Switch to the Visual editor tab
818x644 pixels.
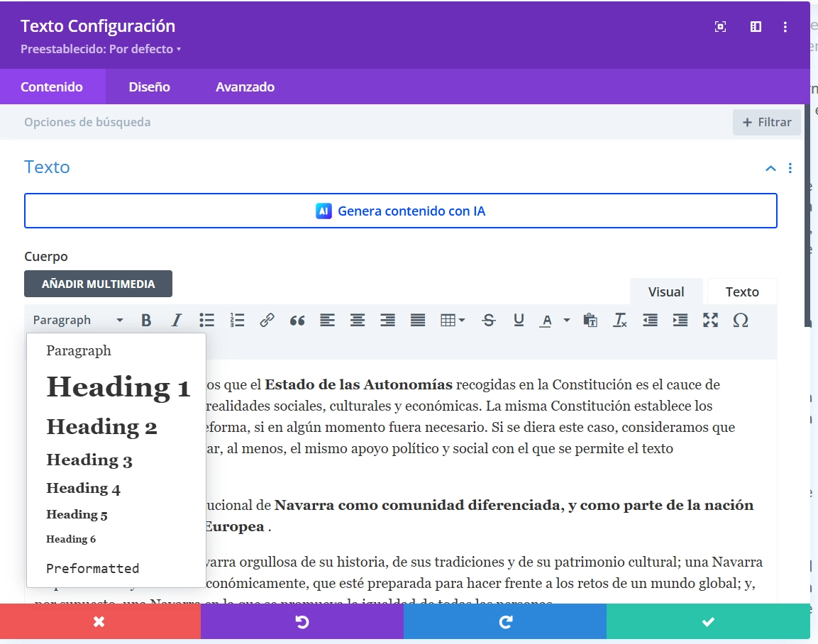666,292
